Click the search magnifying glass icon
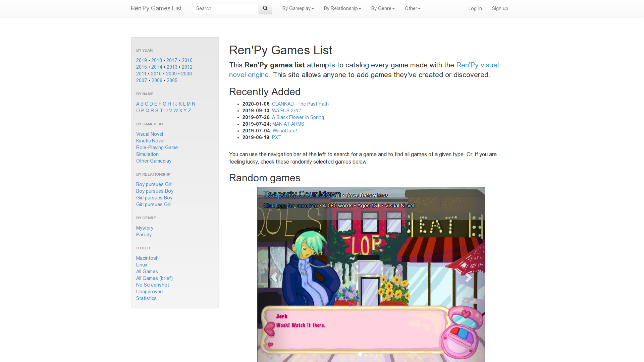 pyautogui.click(x=265, y=8)
